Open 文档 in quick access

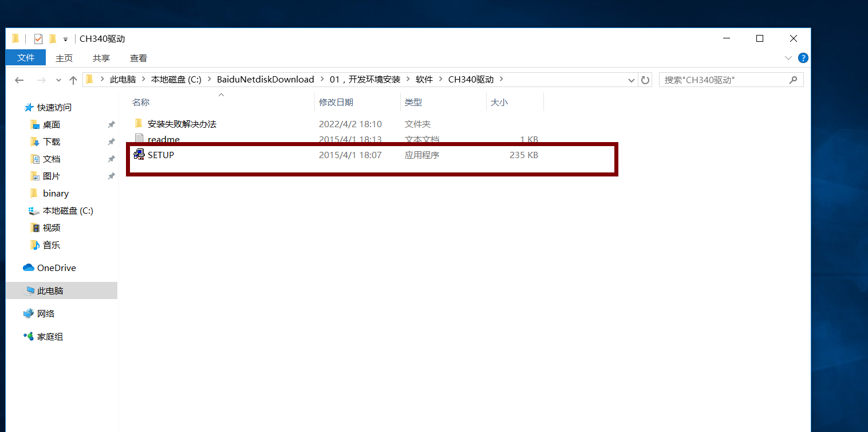pos(52,159)
